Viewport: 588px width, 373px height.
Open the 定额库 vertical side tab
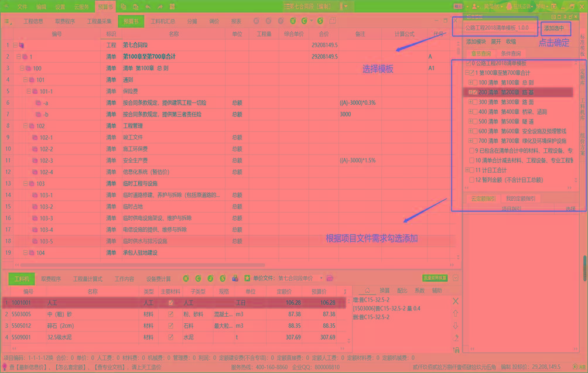[x=582, y=77]
